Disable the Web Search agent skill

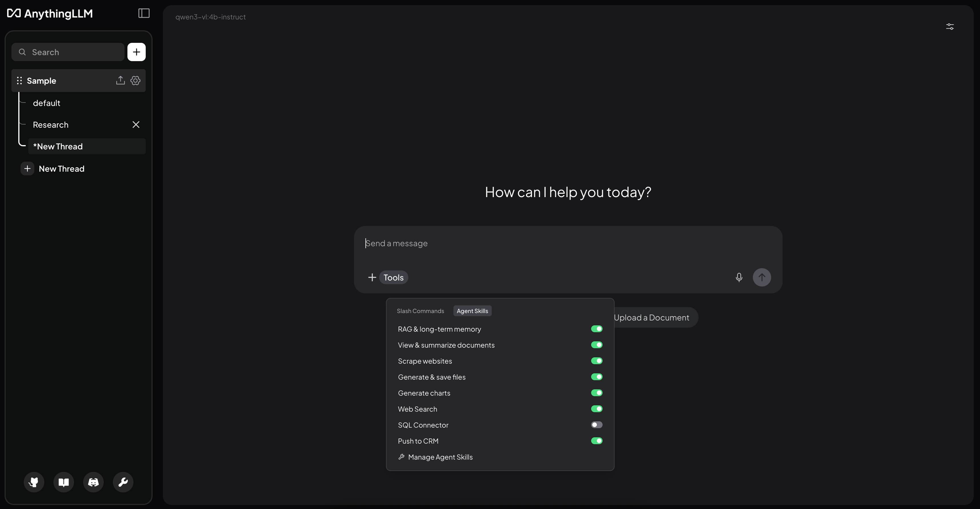(596, 409)
